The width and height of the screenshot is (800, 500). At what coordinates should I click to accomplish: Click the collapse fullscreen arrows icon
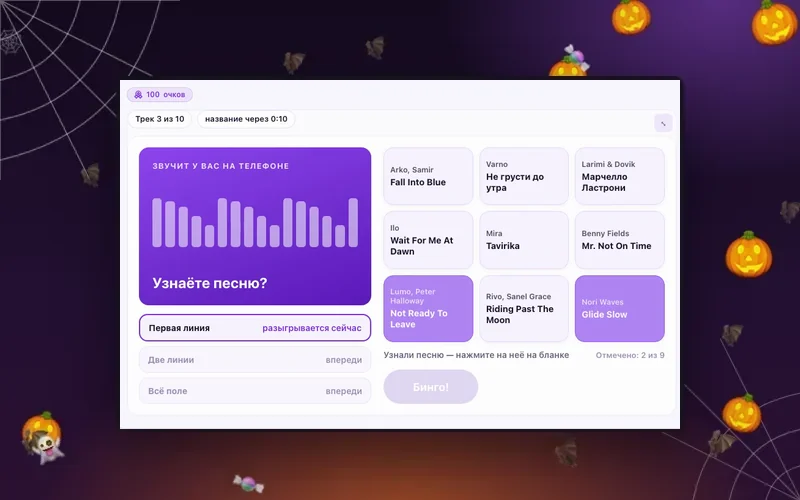pyautogui.click(x=663, y=123)
